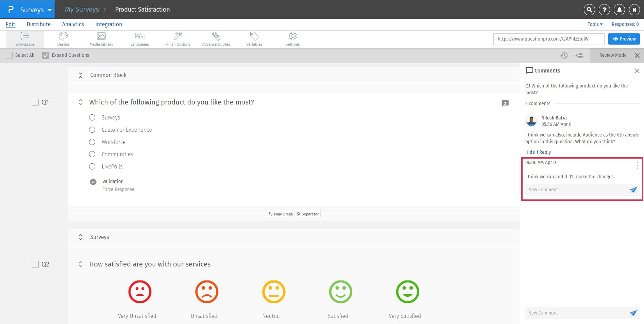Hide the reply under Nilesh Batra's comment
644x324 pixels.
538,152
